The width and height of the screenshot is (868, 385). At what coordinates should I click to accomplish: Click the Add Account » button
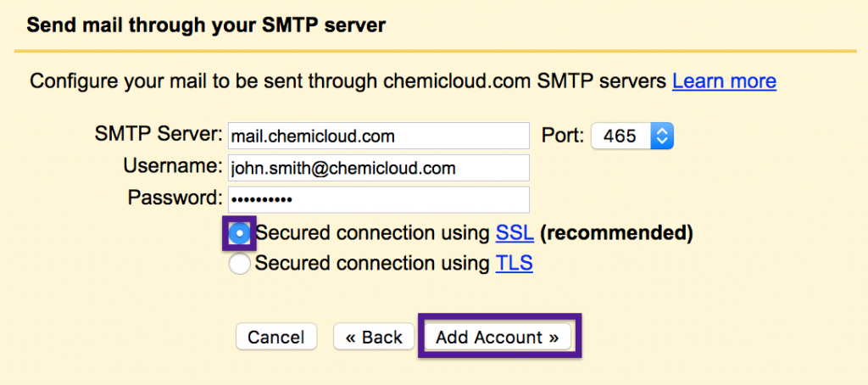(498, 337)
